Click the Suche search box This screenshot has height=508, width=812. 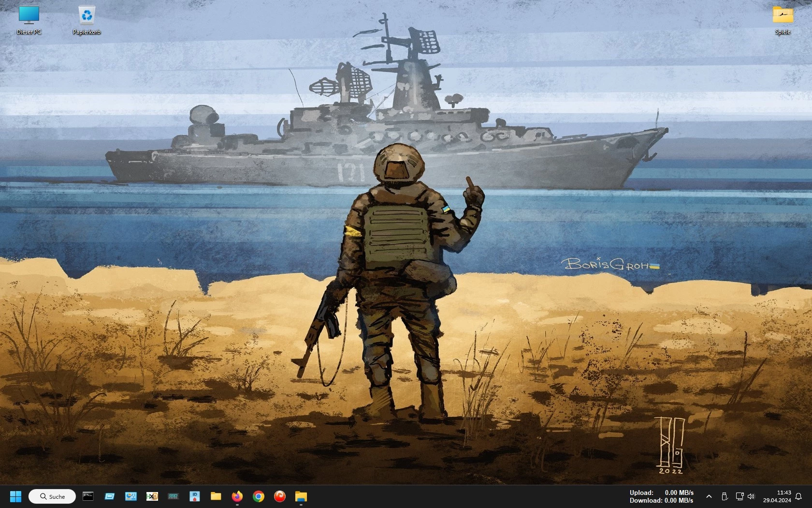pyautogui.click(x=52, y=496)
